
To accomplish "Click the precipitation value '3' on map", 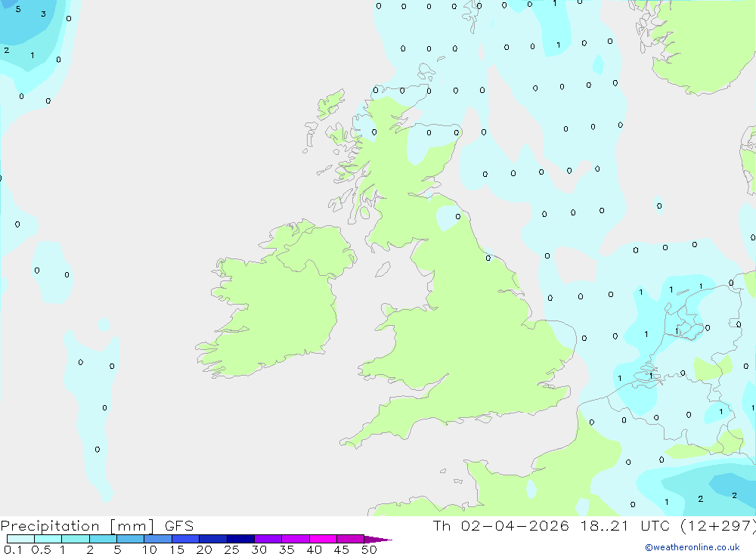I will [x=43, y=14].
